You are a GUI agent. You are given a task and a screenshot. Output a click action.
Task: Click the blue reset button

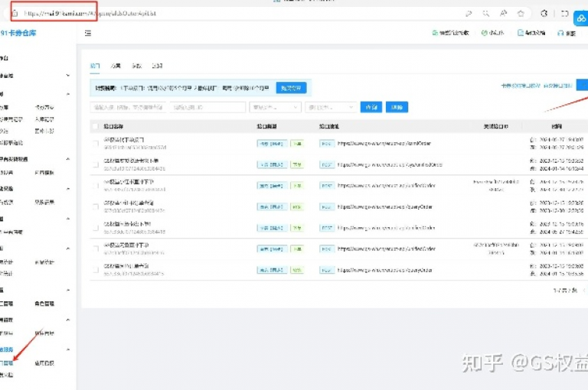click(x=397, y=107)
